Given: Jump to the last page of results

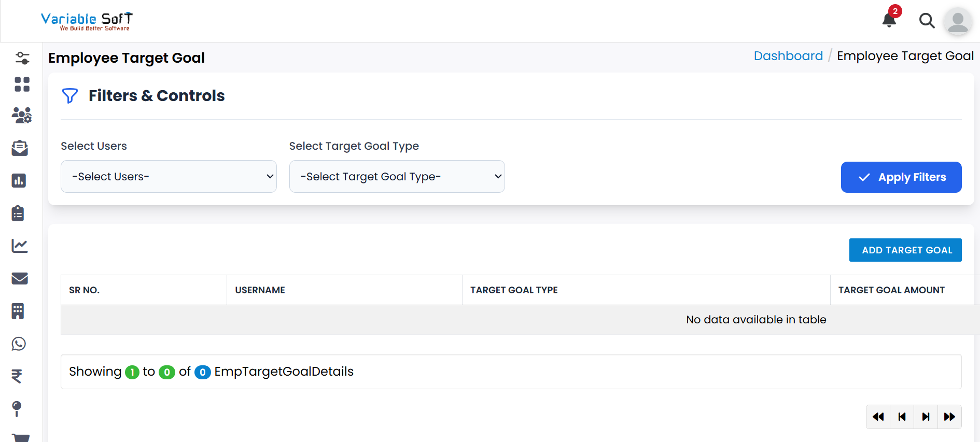Looking at the screenshot, I should (x=949, y=417).
